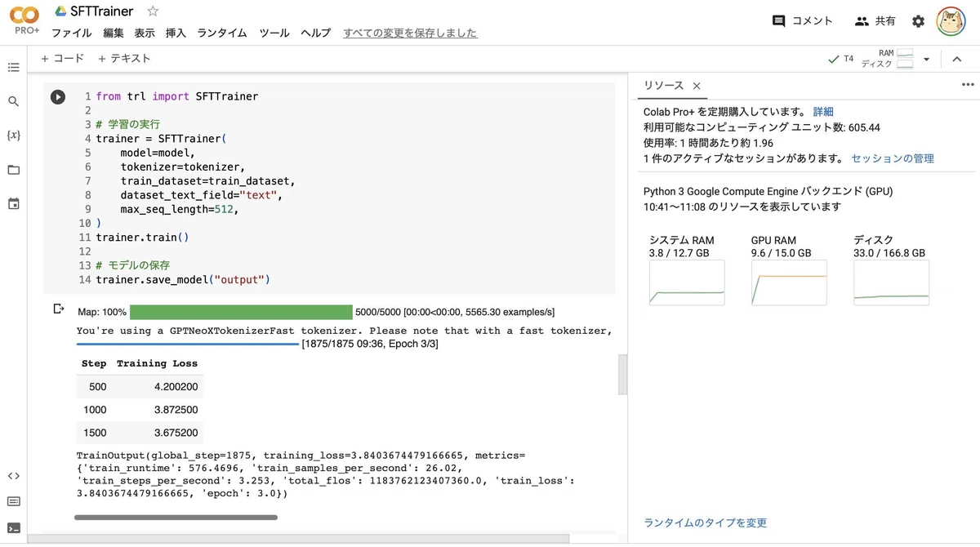The height and width of the screenshot is (547, 980).
Task: Click the notebook vertical scrollbar thumb
Action: tap(622, 374)
